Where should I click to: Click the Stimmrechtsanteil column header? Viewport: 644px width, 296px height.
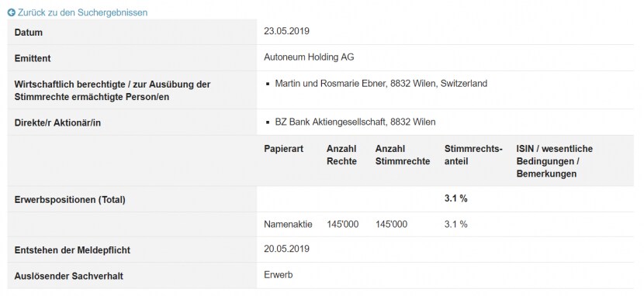tap(473, 155)
